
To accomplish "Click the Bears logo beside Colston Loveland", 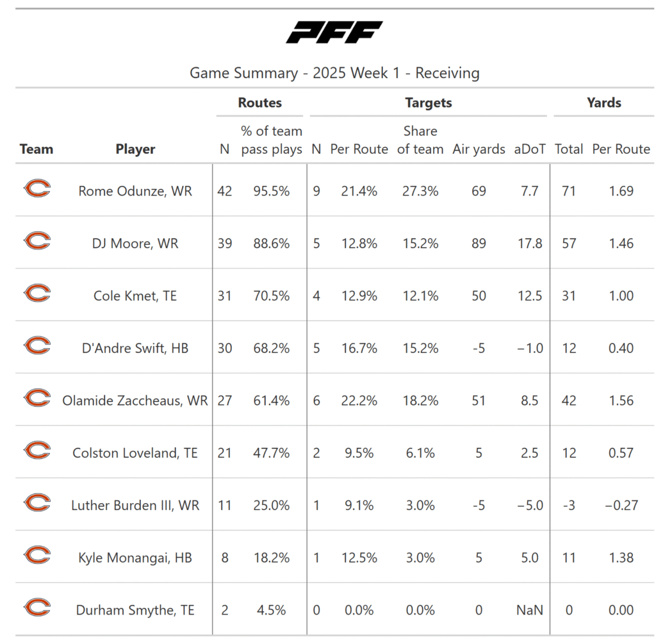I will tap(37, 451).
